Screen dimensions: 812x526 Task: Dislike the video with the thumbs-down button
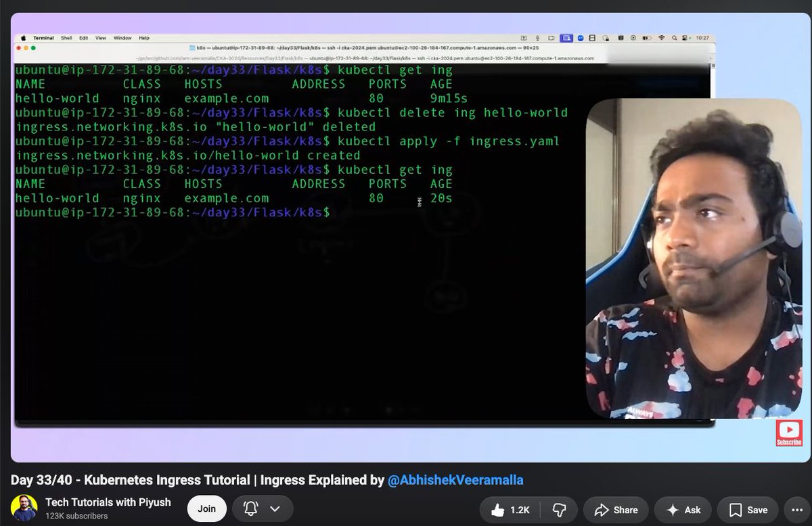pyautogui.click(x=559, y=510)
